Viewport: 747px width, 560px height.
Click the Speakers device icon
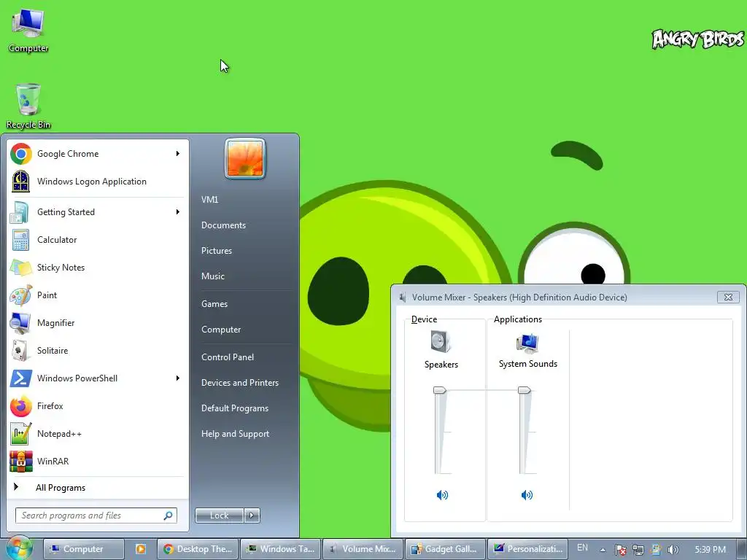pyautogui.click(x=441, y=341)
